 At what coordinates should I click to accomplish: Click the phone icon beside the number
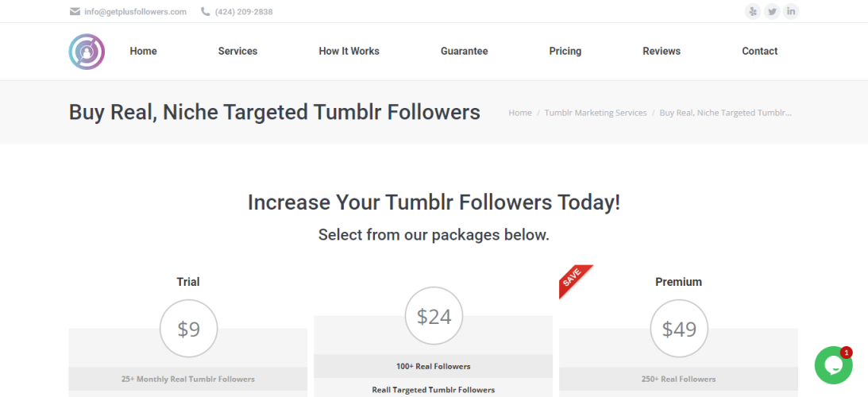206,12
